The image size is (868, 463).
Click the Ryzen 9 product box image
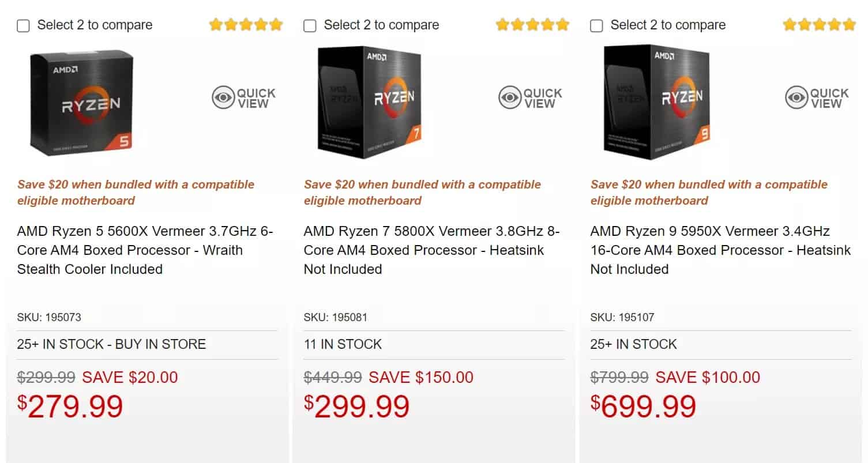point(656,103)
